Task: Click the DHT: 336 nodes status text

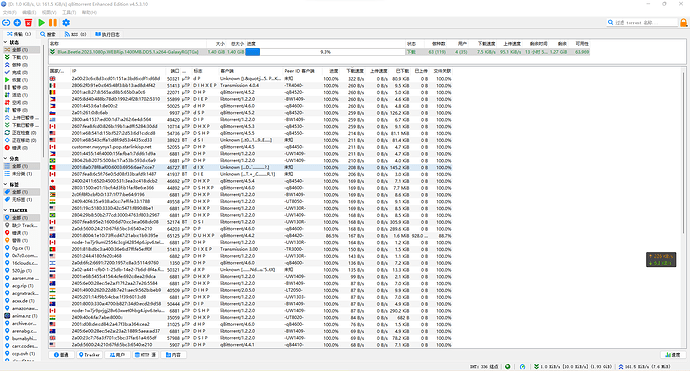Action: [x=484, y=367]
